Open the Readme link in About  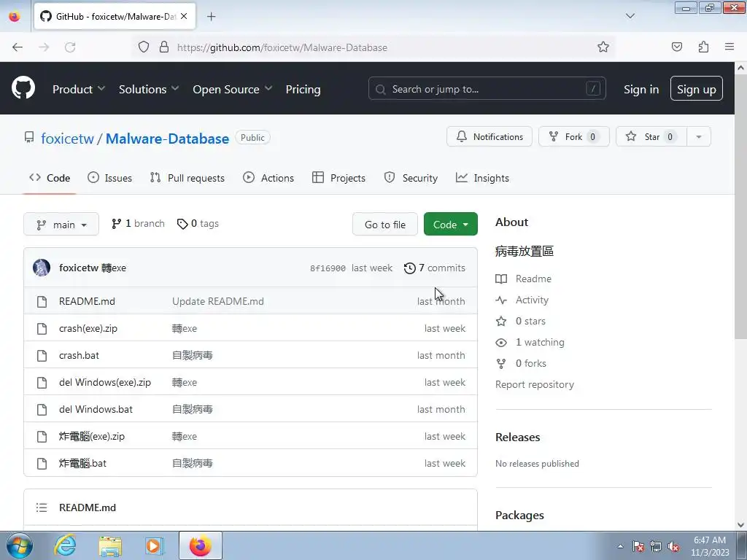524,279
